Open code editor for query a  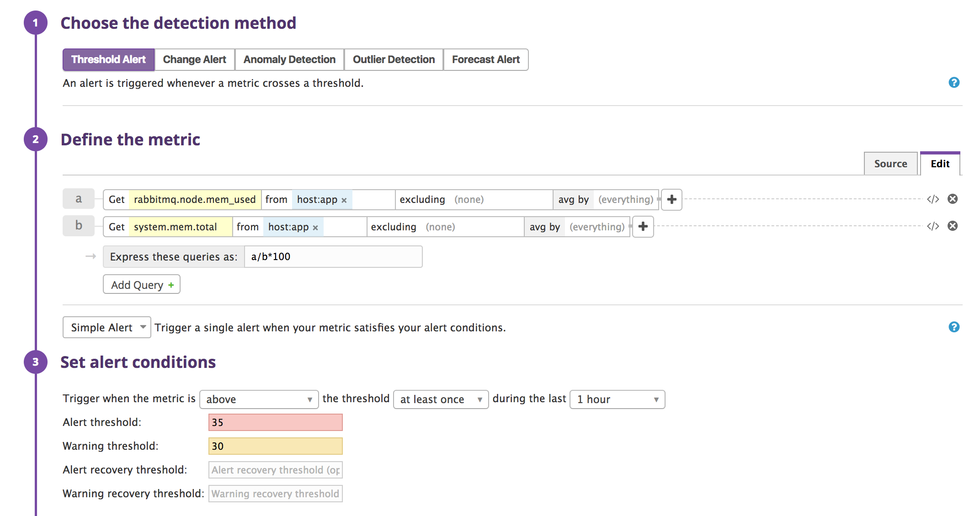pos(933,199)
